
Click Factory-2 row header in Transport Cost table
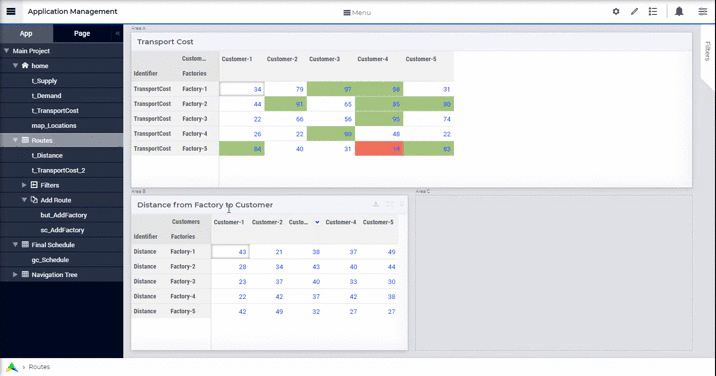(x=195, y=104)
